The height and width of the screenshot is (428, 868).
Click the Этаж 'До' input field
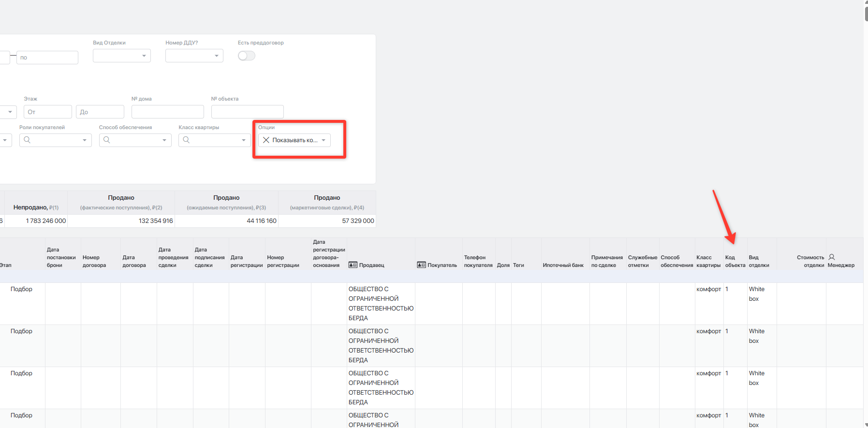coord(100,112)
